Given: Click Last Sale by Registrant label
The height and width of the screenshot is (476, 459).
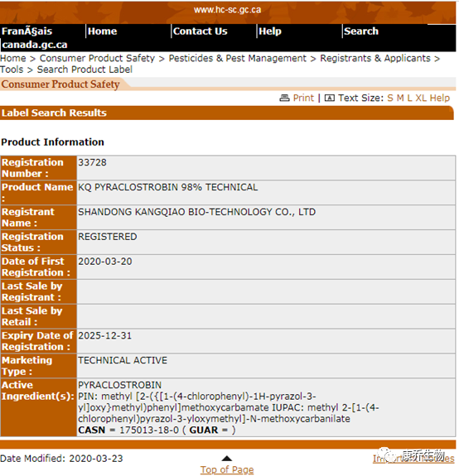Looking at the screenshot, I should 39,291.
